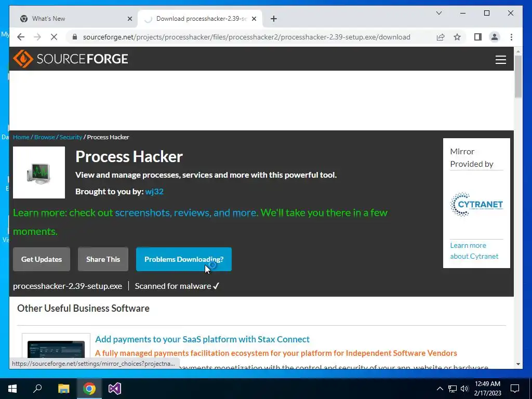Click the page vertical scrollbar thumb
The width and height of the screenshot is (532, 399).
tap(518, 77)
